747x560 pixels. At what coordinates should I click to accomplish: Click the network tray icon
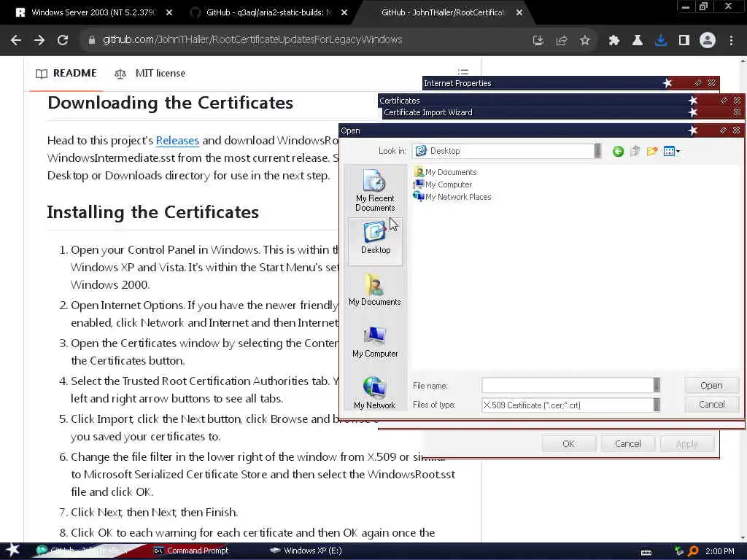pos(679,551)
